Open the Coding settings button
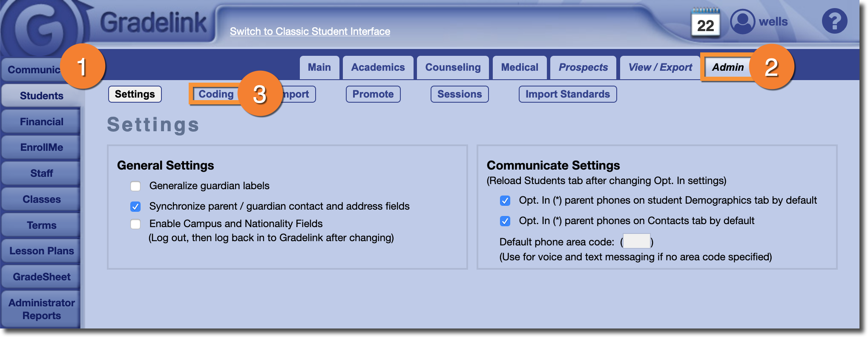The image size is (868, 337). click(216, 94)
